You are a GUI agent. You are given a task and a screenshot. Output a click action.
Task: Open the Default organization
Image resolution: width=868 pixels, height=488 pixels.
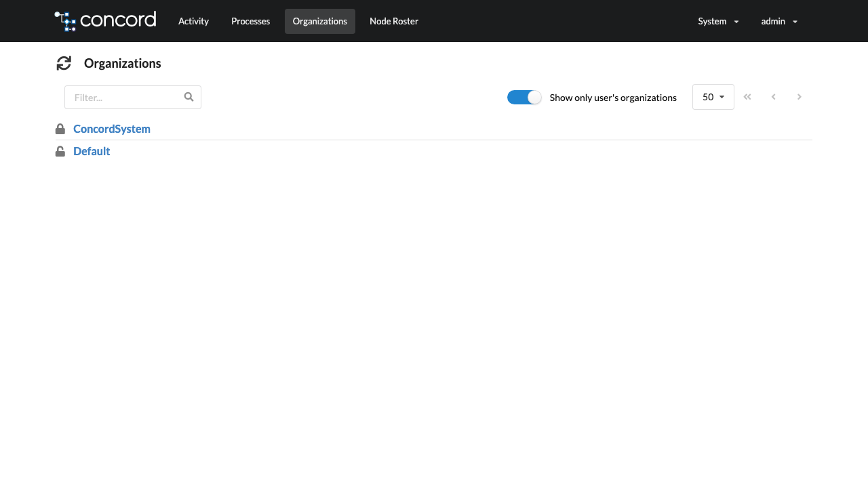tap(92, 151)
